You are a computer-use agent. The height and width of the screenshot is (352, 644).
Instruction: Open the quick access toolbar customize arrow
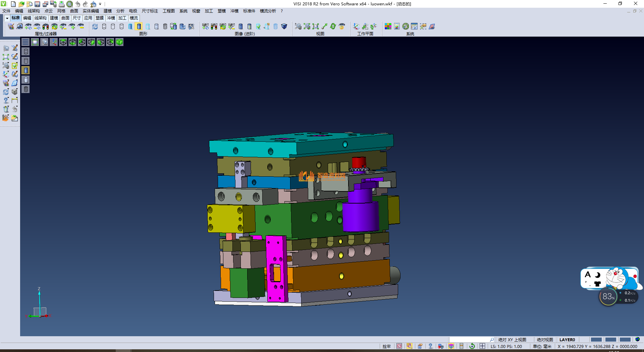click(x=100, y=4)
